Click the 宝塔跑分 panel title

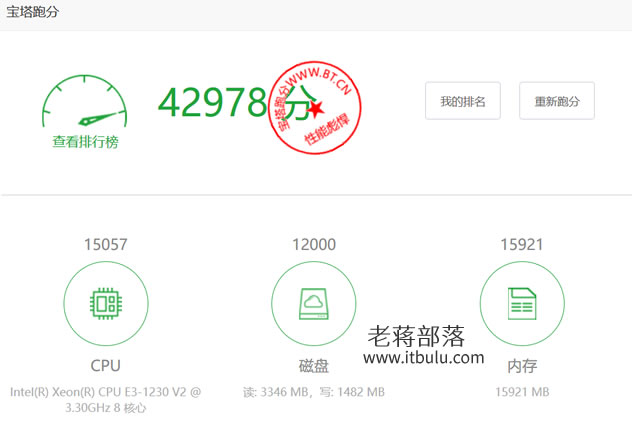coord(33,12)
